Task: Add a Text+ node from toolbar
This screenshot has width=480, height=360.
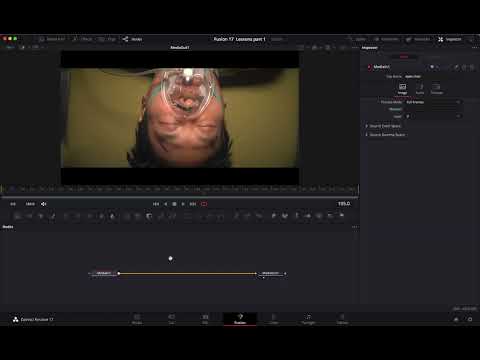Action: point(41,216)
